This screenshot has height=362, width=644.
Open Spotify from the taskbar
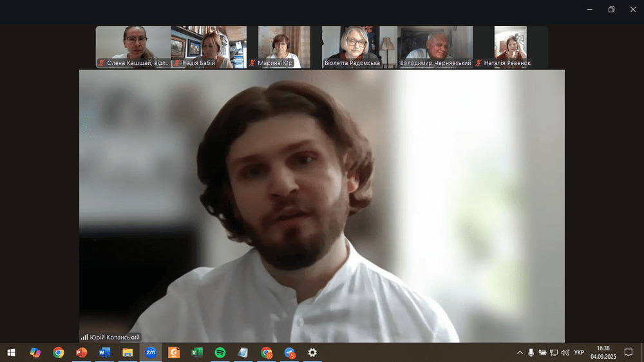pyautogui.click(x=220, y=352)
